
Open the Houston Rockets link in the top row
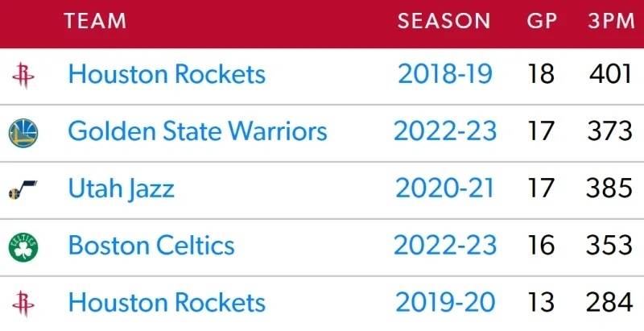[167, 74]
